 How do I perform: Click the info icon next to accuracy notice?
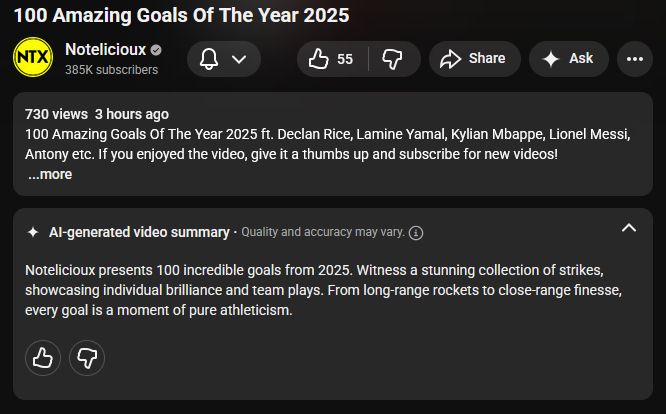point(416,233)
